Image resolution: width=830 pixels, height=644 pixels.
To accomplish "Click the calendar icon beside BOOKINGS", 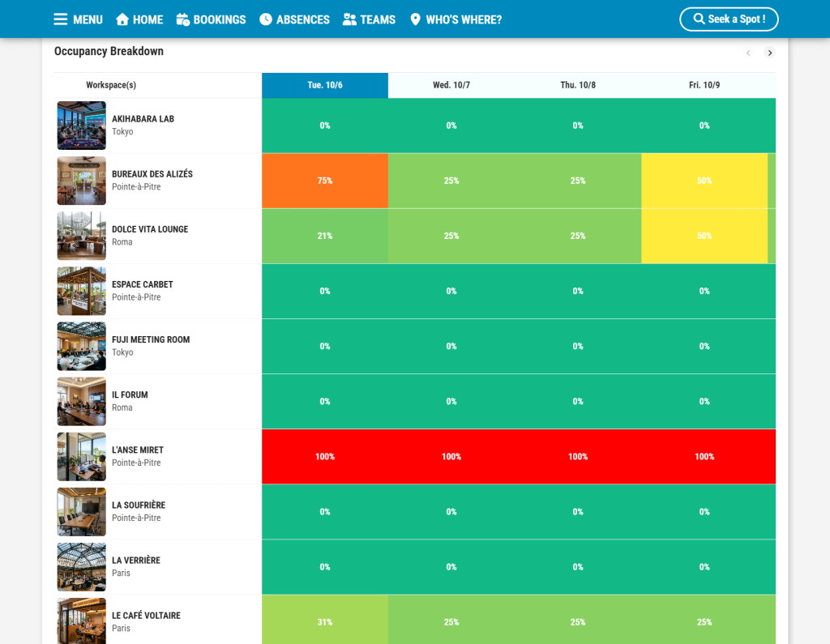I will pyautogui.click(x=182, y=19).
